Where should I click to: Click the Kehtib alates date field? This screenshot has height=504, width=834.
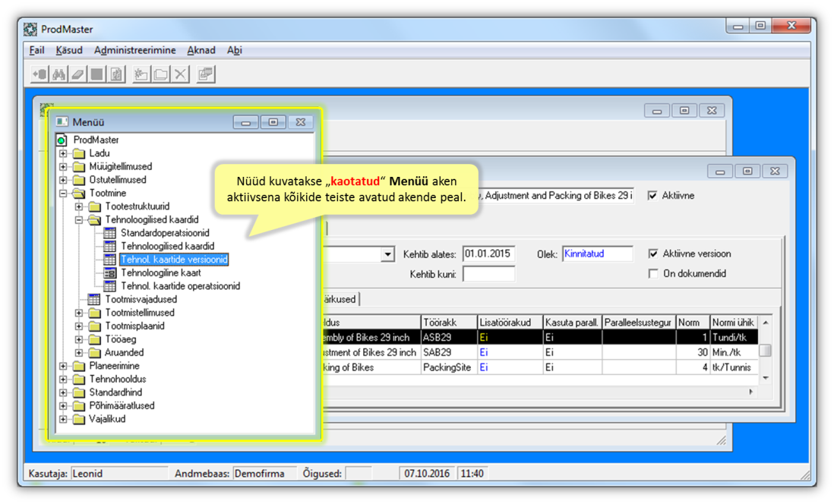pyautogui.click(x=489, y=254)
